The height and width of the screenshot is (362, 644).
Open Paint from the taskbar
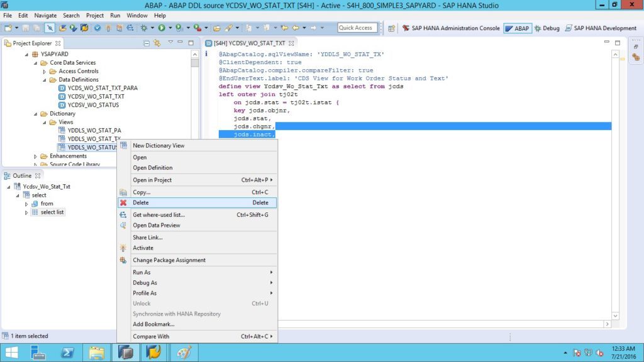pyautogui.click(x=184, y=353)
